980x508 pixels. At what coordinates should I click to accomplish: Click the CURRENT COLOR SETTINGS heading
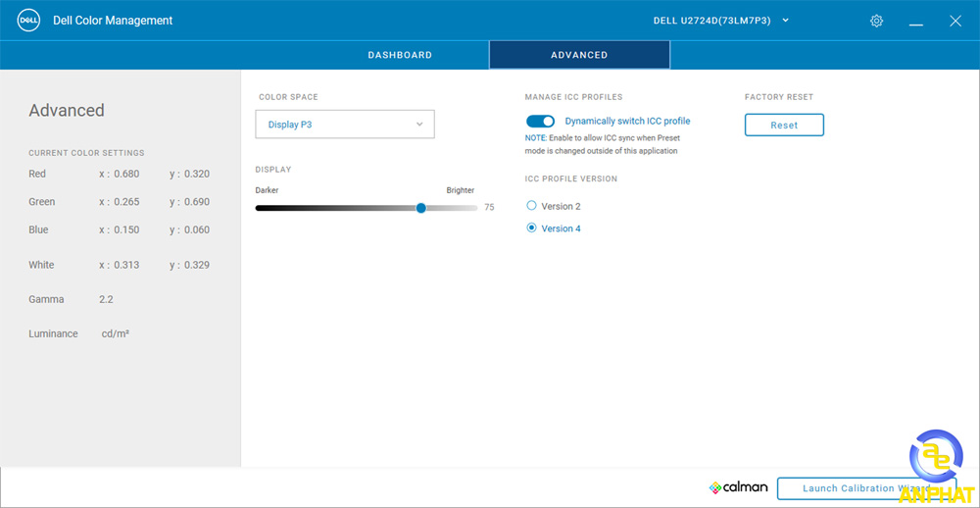point(86,153)
